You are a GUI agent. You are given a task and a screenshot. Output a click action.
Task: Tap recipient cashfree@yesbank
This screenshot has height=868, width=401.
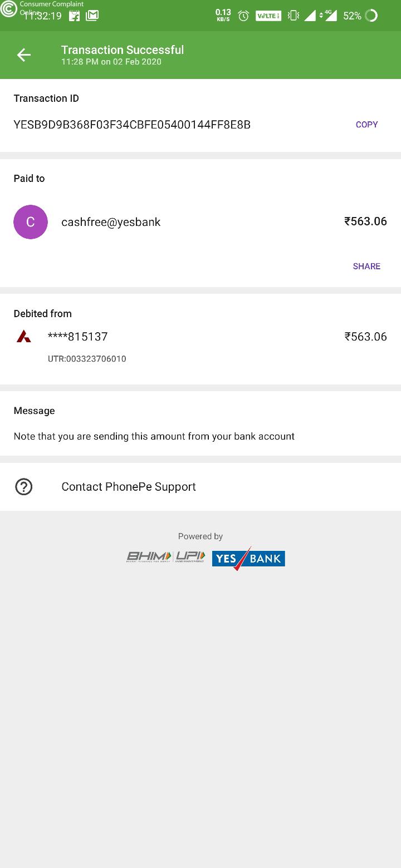tap(111, 222)
